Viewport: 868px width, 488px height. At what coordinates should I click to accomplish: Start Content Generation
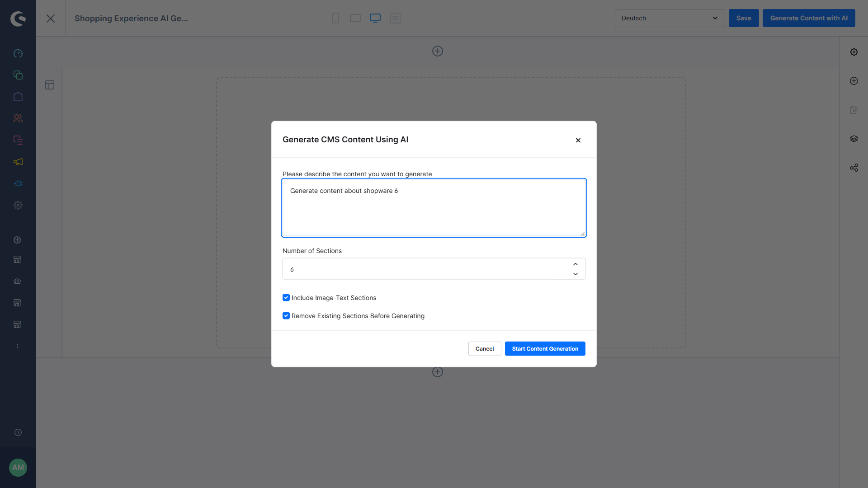545,348
